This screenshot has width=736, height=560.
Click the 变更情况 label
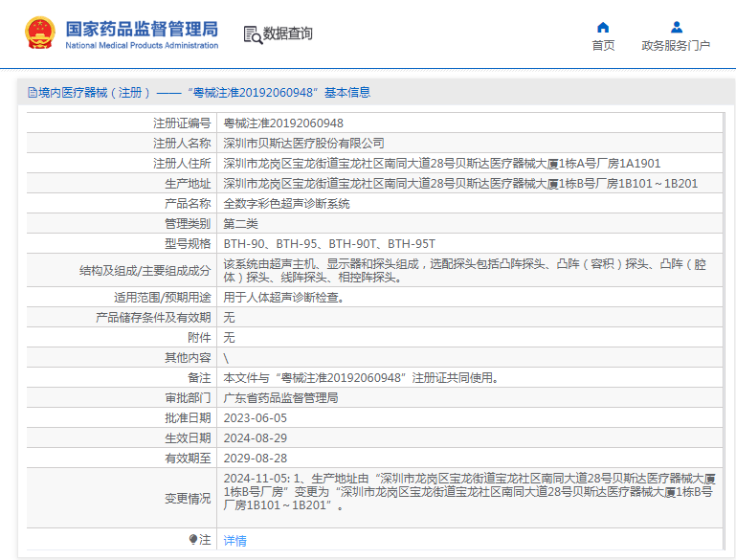188,499
